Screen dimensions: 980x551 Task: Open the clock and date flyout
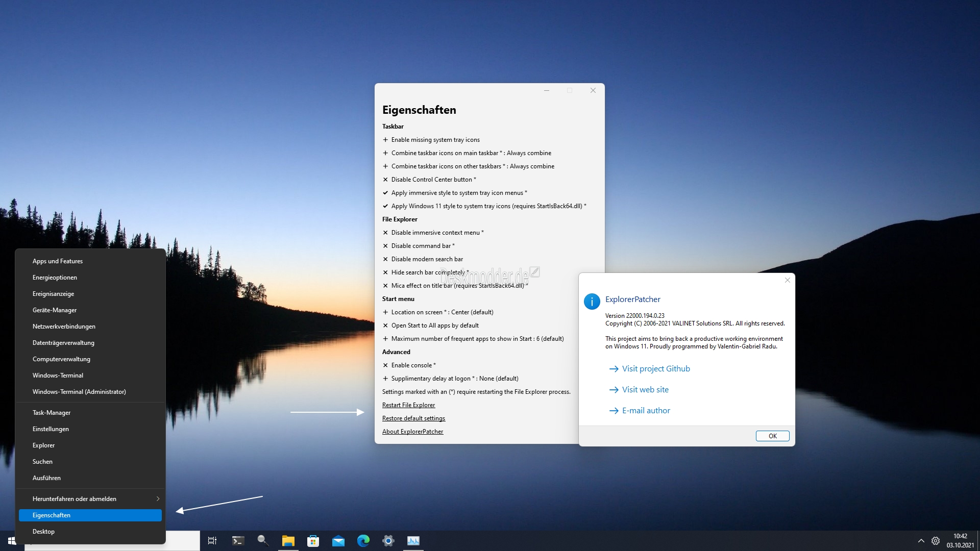pos(961,541)
